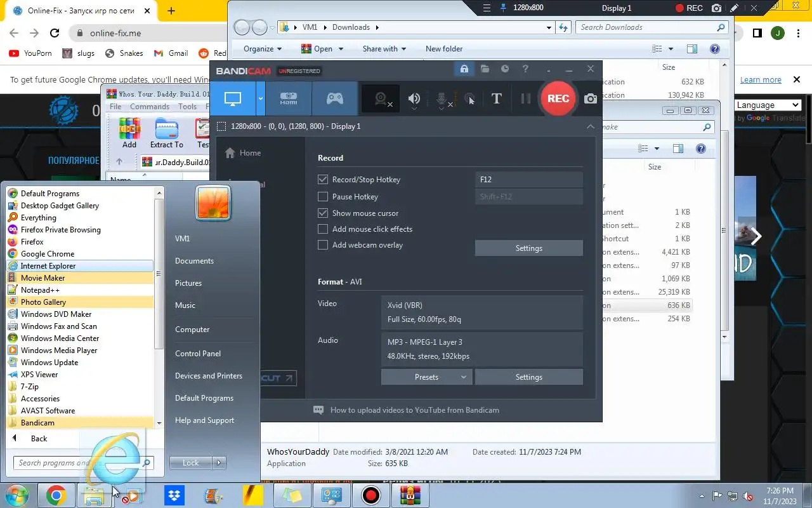Start recording with the red REC button
The image size is (812, 508).
tap(558, 98)
